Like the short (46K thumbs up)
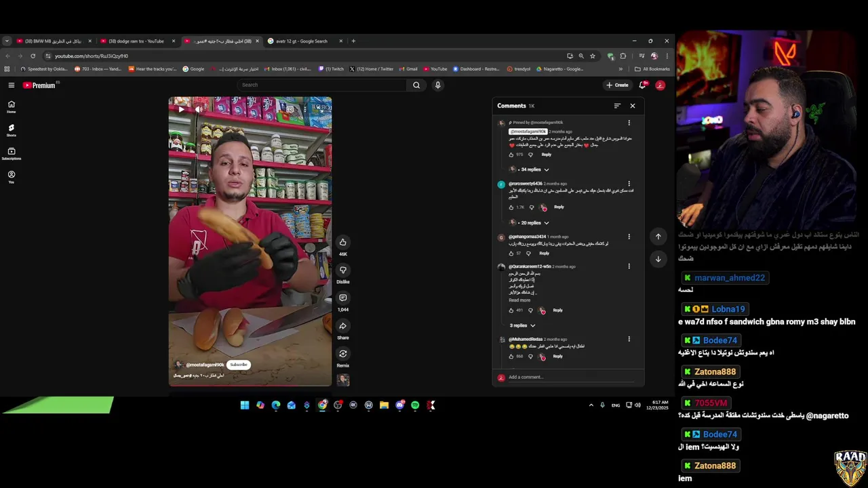This screenshot has width=868, height=488. 343,243
